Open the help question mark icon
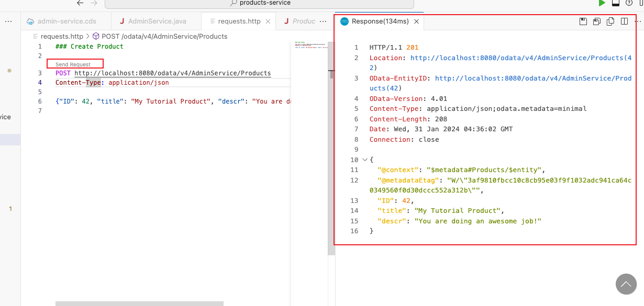The width and height of the screenshot is (644, 306). [x=629, y=3]
